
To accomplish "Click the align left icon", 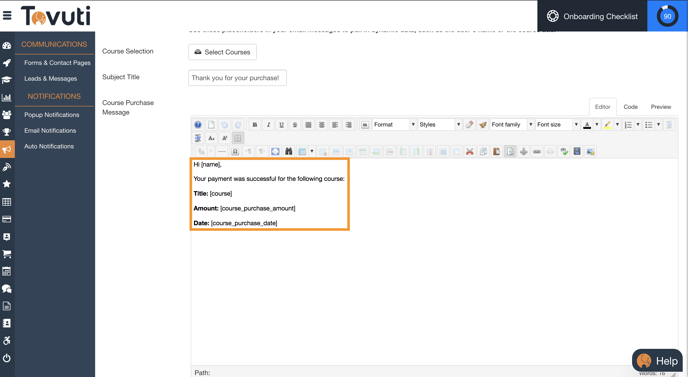I will pyautogui.click(x=335, y=125).
